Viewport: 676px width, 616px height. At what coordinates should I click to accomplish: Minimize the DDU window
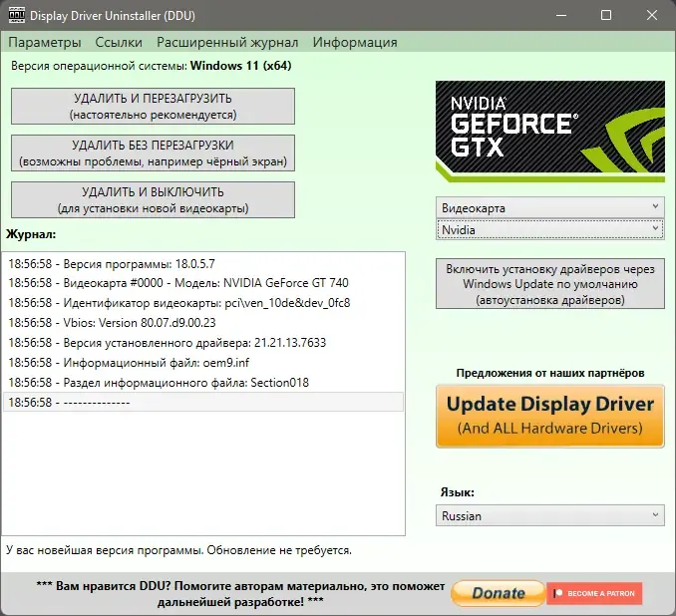pyautogui.click(x=561, y=16)
